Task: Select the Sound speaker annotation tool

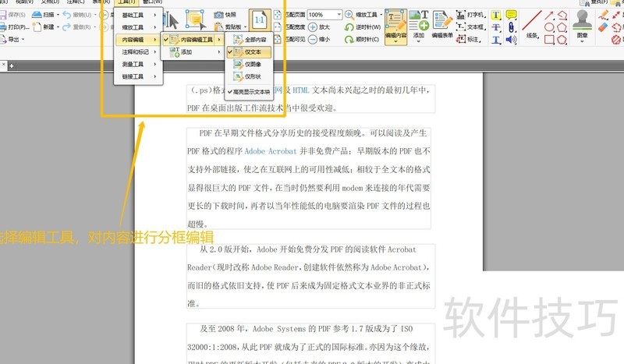Action: click(x=511, y=40)
